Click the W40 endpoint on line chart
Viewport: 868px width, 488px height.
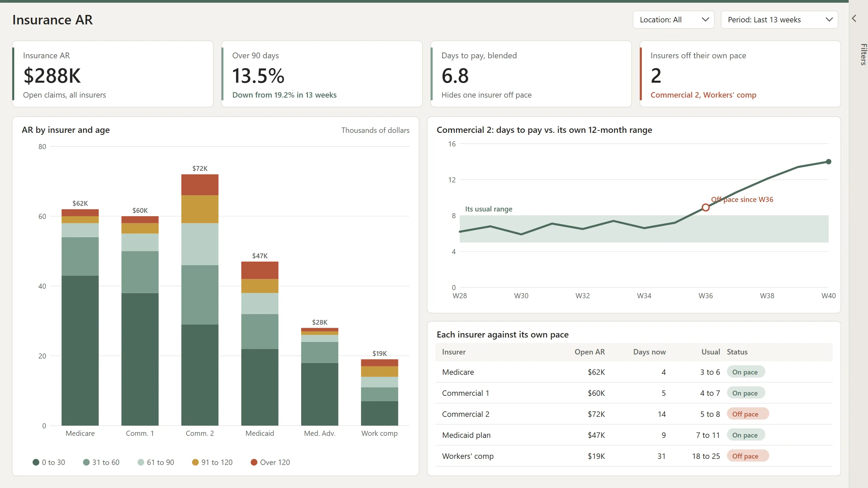tap(829, 162)
